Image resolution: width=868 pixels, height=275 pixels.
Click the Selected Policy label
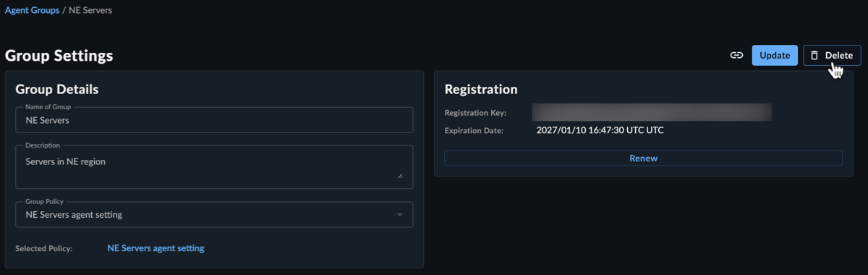pyautogui.click(x=44, y=249)
